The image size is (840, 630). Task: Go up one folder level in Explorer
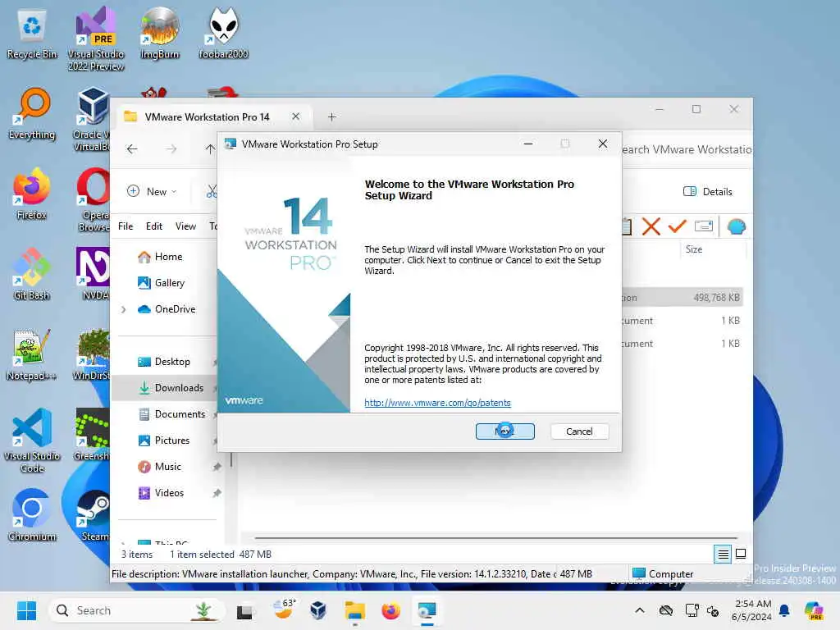209,149
